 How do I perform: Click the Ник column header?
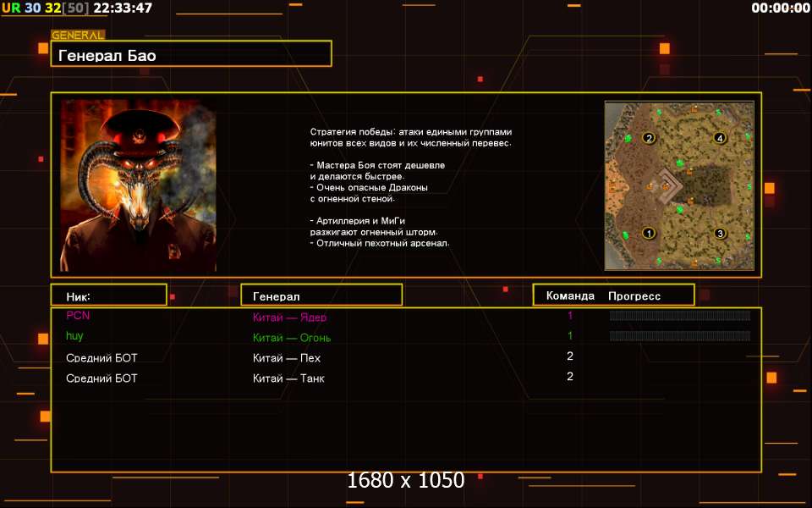(x=108, y=295)
